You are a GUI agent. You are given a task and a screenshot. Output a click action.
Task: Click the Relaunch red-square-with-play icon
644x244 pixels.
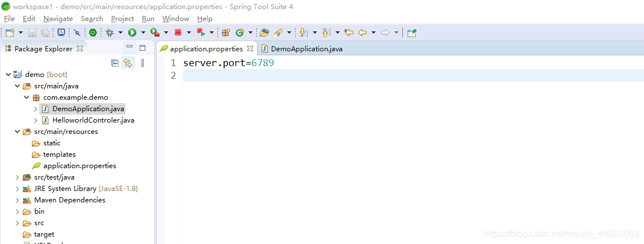201,32
